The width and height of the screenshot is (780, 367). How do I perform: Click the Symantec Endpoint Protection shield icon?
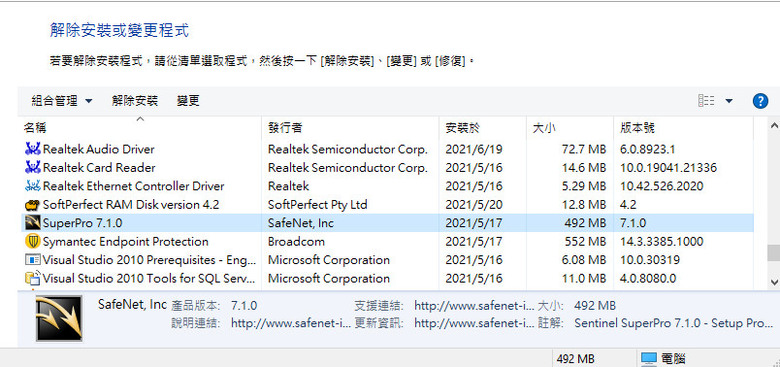click(32, 242)
